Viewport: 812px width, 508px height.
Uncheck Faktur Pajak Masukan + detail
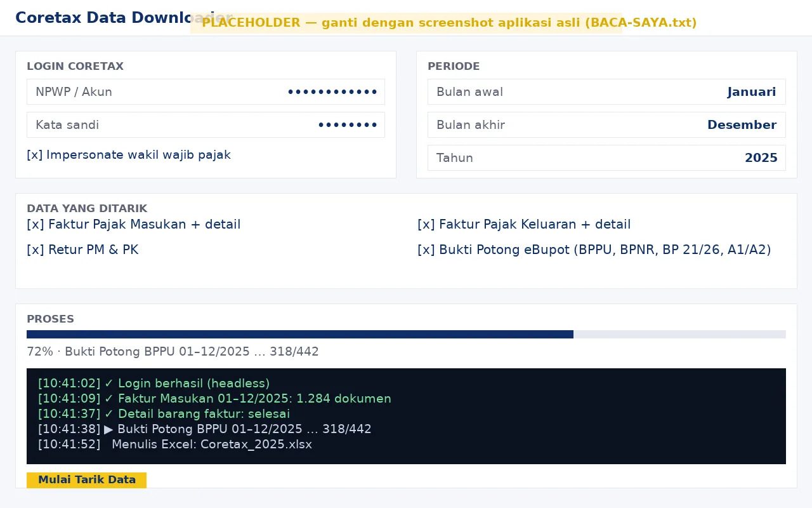pos(134,225)
